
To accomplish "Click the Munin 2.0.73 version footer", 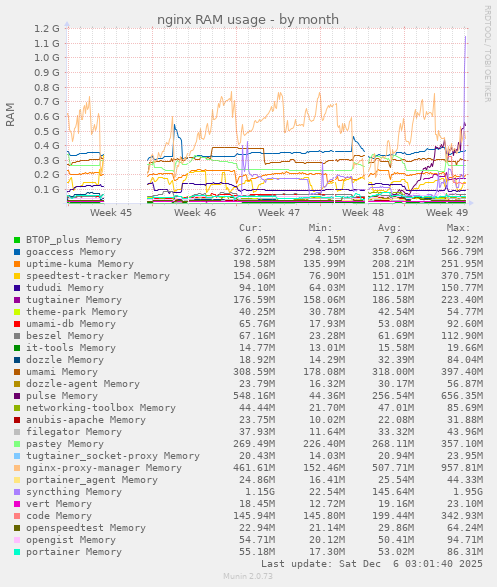I will point(248,576).
